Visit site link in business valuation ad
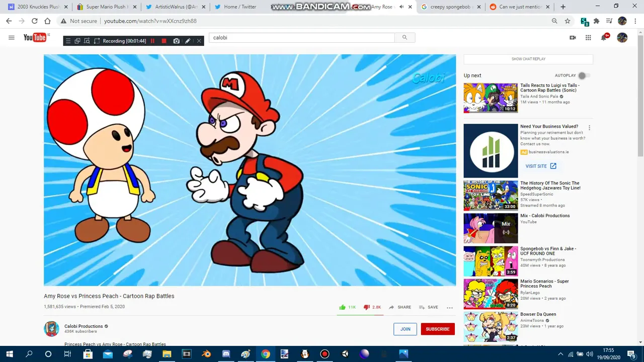Image resolution: width=644 pixels, height=362 pixels. 541,166
